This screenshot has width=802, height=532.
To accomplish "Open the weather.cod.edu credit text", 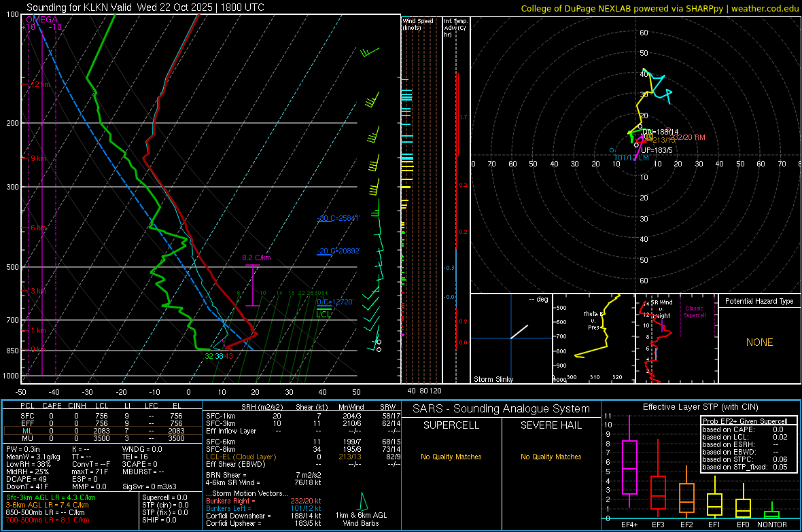I will tap(765, 8).
